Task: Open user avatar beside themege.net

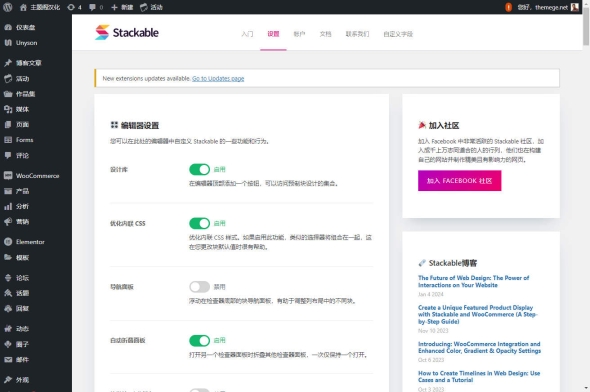Action: pyautogui.click(x=575, y=7)
